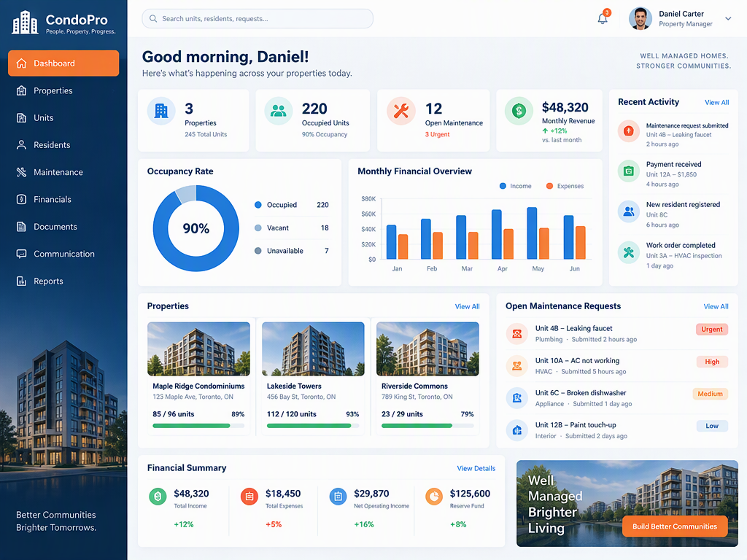This screenshot has width=747, height=560.
Task: Select Residents in the sidebar
Action: coord(63,145)
